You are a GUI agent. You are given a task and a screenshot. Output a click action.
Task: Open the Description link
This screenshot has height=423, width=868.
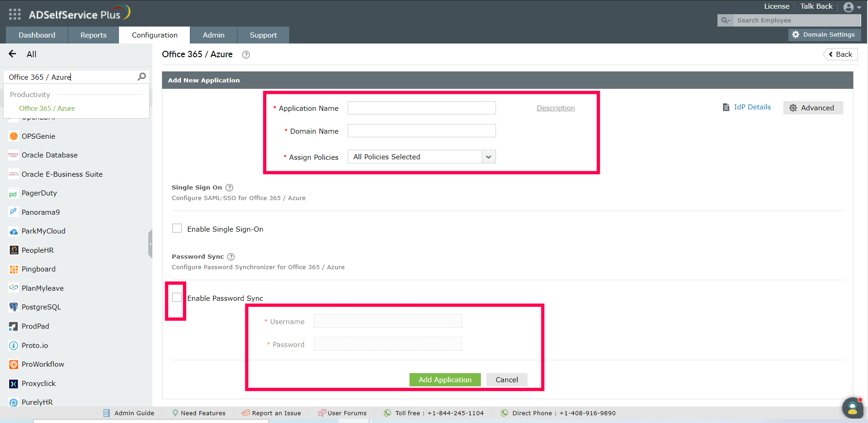555,108
